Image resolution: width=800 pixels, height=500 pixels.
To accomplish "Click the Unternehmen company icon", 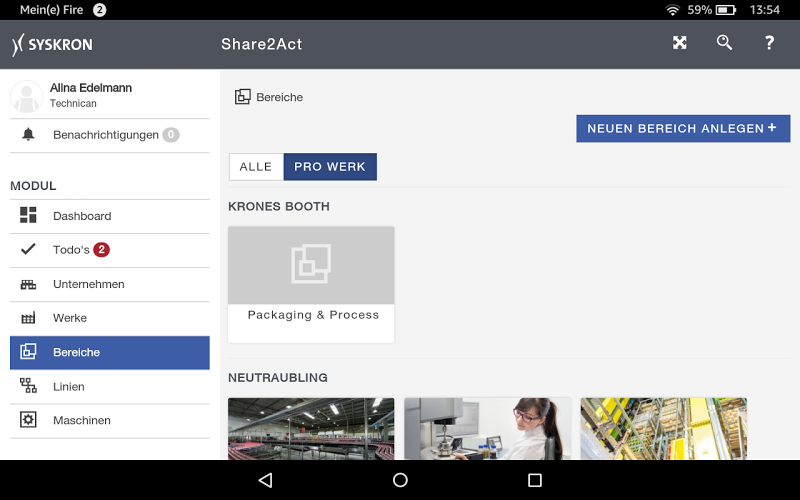I will click(x=28, y=284).
